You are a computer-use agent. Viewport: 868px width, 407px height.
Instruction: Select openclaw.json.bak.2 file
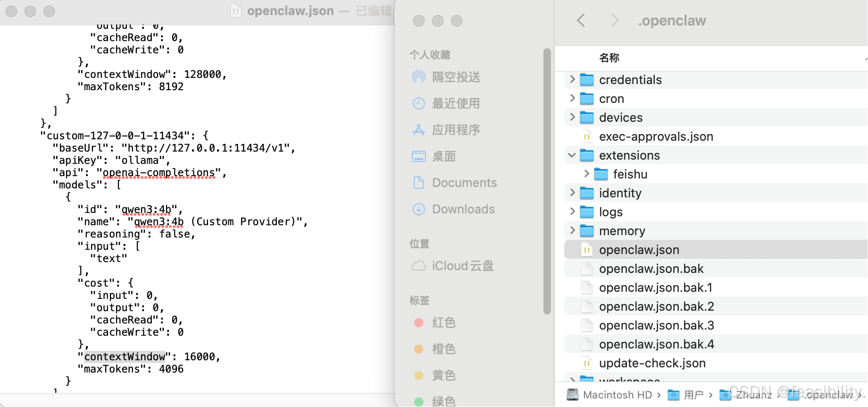pos(657,306)
